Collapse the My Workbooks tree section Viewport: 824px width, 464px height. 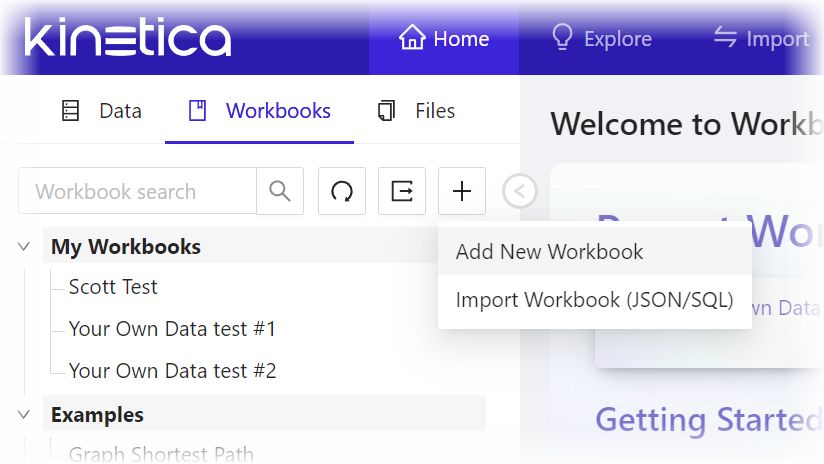click(x=24, y=247)
